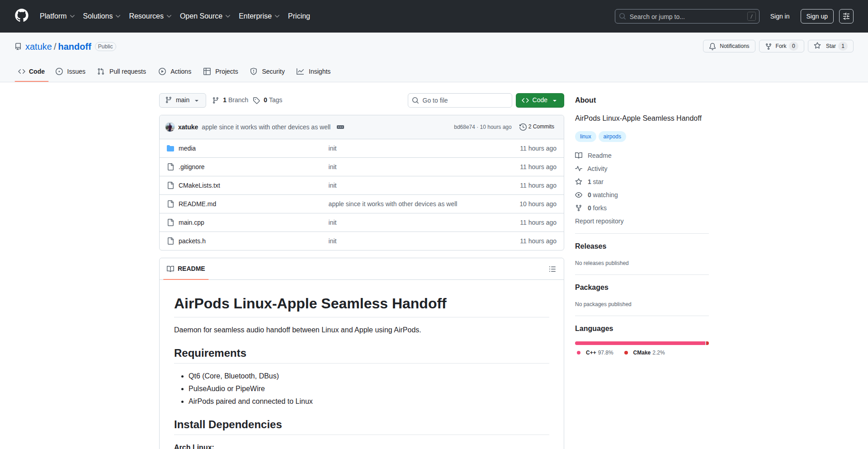Screen dimensions: 868x449
Task: Click the GitHub home logo
Action: [21, 16]
